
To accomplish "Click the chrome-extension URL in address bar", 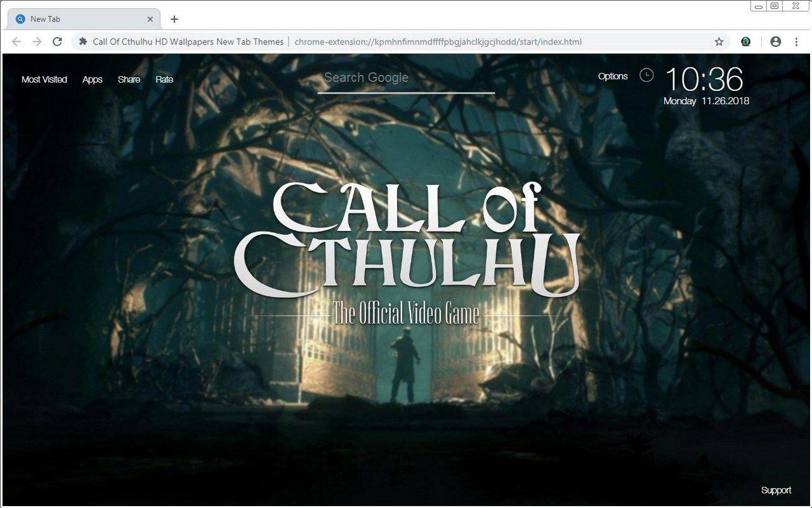I will pos(438,42).
